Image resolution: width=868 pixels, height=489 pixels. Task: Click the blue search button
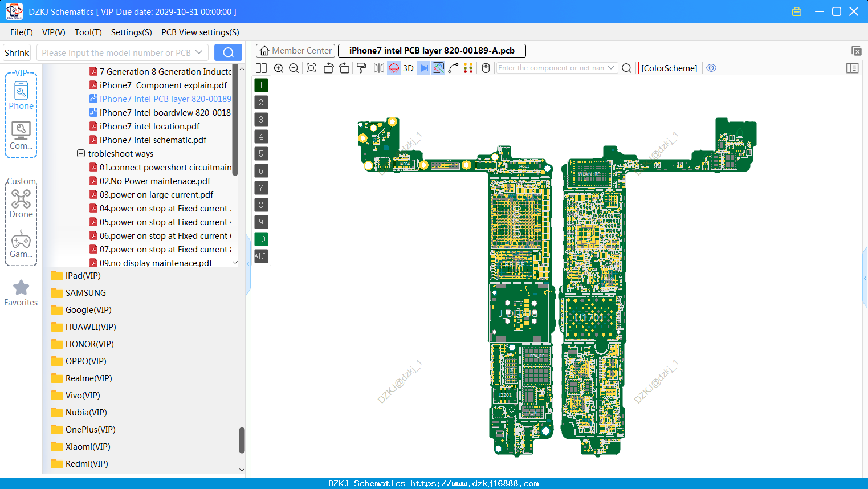point(228,52)
